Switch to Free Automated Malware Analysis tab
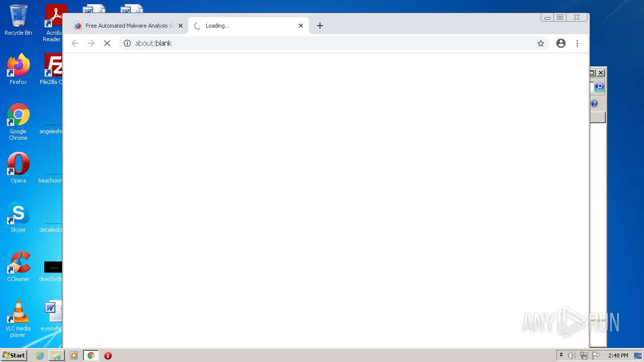The height and width of the screenshot is (362, 644). point(128,26)
